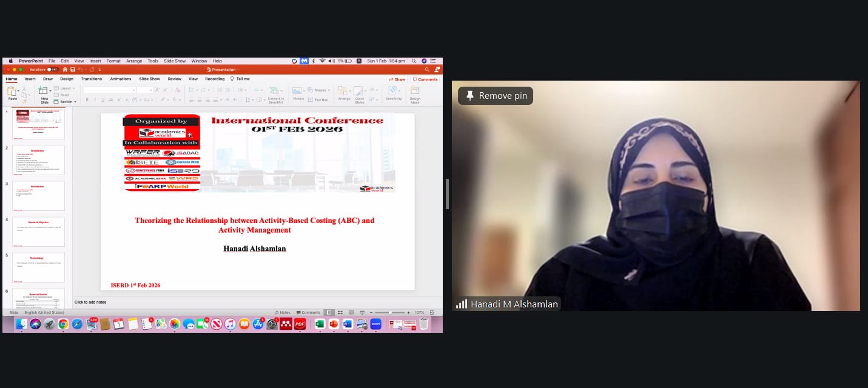Click Remove pin on the video
This screenshot has width=868, height=388.
tap(496, 96)
